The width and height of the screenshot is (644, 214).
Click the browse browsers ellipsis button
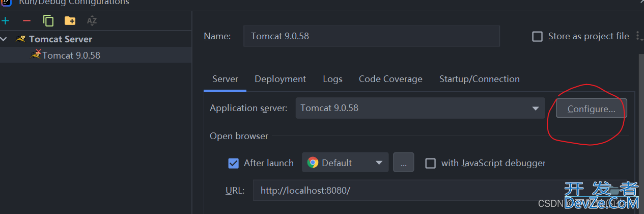click(403, 163)
